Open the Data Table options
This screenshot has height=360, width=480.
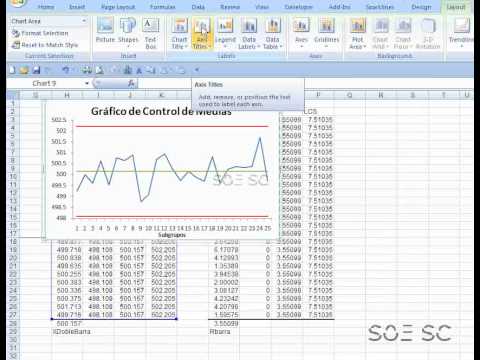click(x=272, y=34)
